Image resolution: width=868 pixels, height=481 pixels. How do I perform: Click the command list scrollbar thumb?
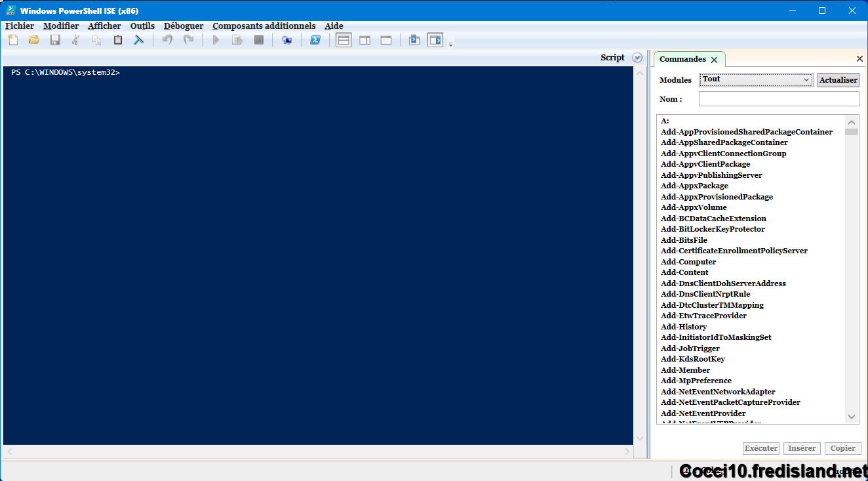852,131
